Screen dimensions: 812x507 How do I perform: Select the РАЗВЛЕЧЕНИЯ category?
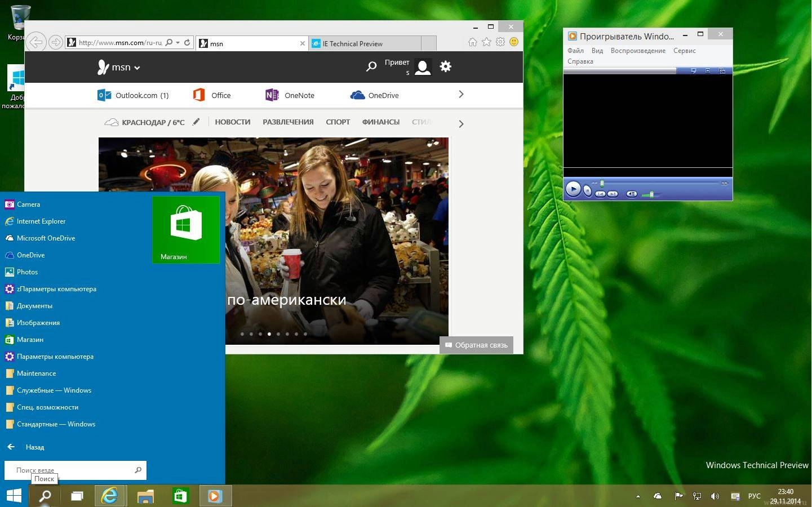click(x=288, y=122)
